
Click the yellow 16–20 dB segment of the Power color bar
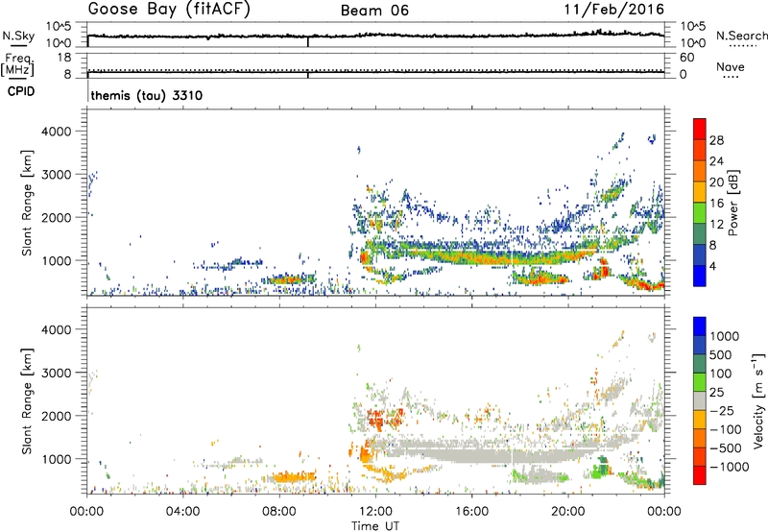pyautogui.click(x=700, y=192)
